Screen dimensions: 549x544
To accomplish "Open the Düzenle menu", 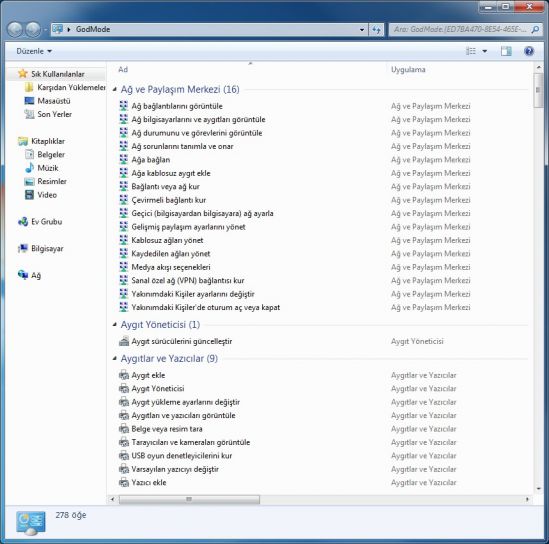I will [x=34, y=51].
